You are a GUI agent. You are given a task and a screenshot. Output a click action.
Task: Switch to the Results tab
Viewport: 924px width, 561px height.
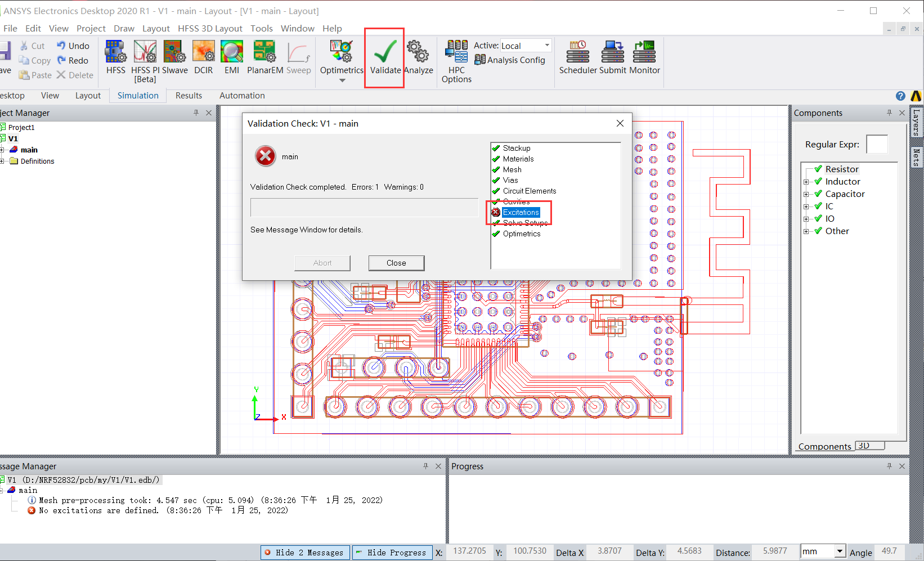188,95
